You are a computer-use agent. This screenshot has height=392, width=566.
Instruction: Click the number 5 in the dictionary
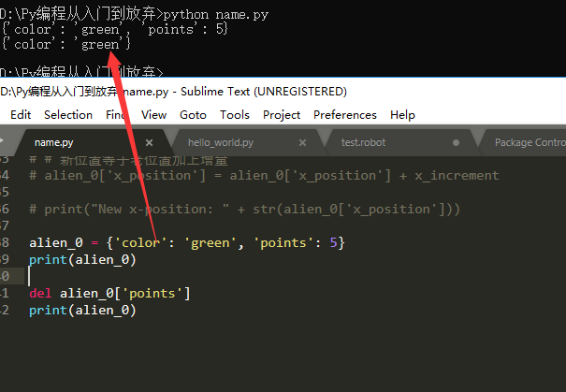point(333,242)
